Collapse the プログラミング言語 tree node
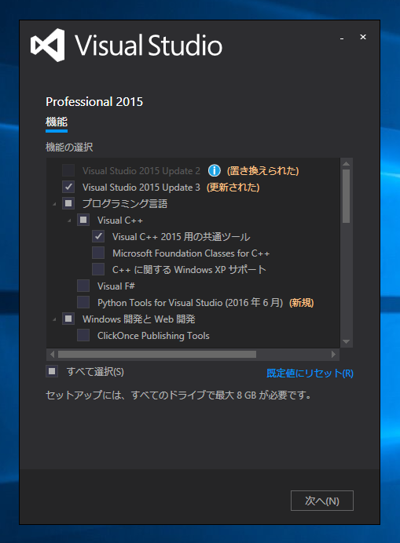The height and width of the screenshot is (543, 400). tap(54, 204)
